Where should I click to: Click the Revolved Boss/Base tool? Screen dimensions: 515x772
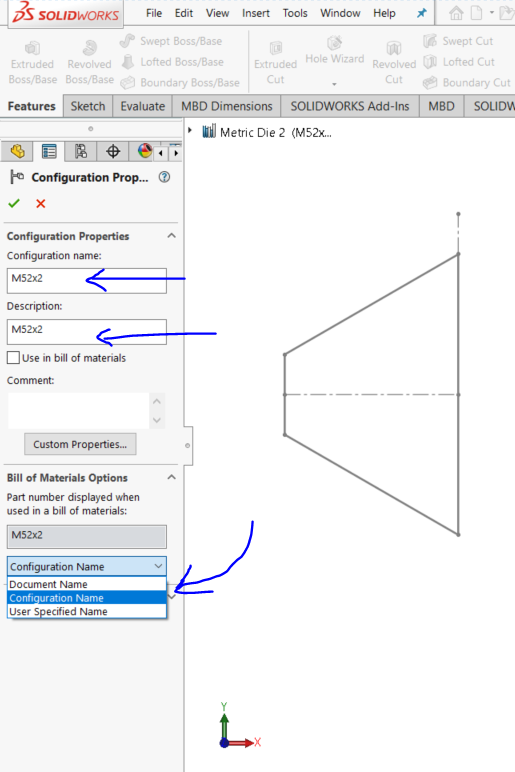point(89,63)
